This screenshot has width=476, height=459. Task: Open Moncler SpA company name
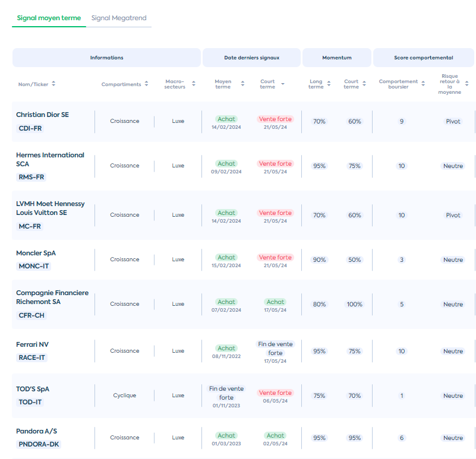[36, 253]
